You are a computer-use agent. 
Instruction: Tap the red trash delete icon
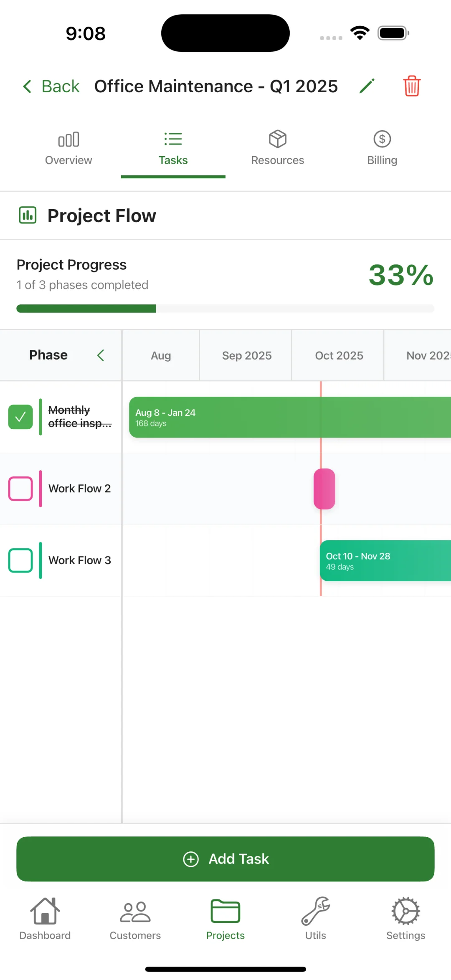click(411, 86)
